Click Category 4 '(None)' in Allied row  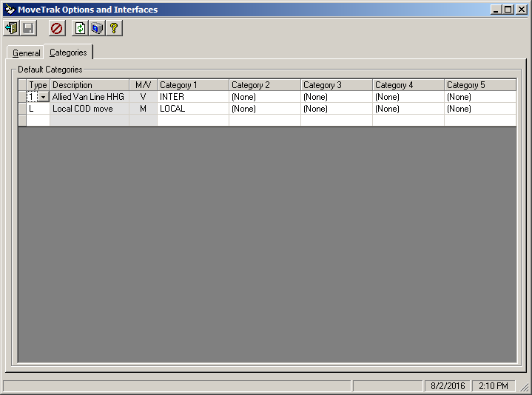[x=408, y=97]
